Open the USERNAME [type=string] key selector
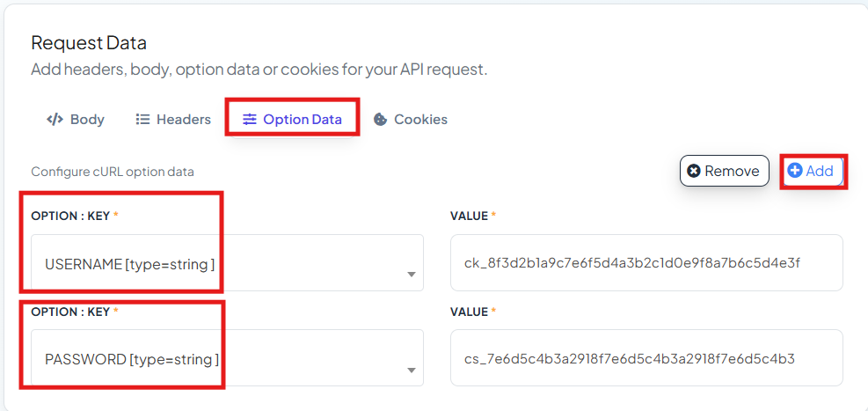This screenshot has height=411, width=868. pos(228,262)
